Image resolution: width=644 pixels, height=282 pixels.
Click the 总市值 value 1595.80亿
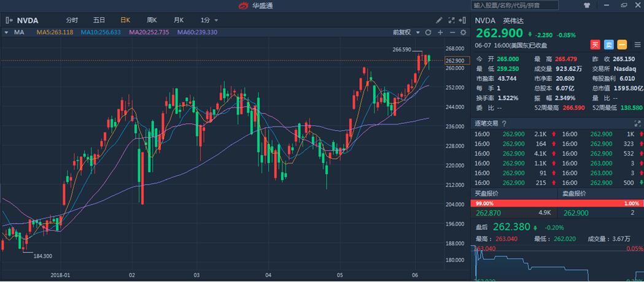pyautogui.click(x=629, y=88)
